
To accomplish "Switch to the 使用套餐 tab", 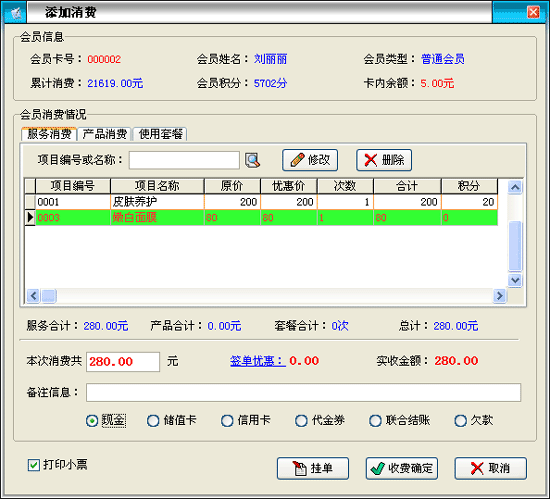I will [x=160, y=134].
